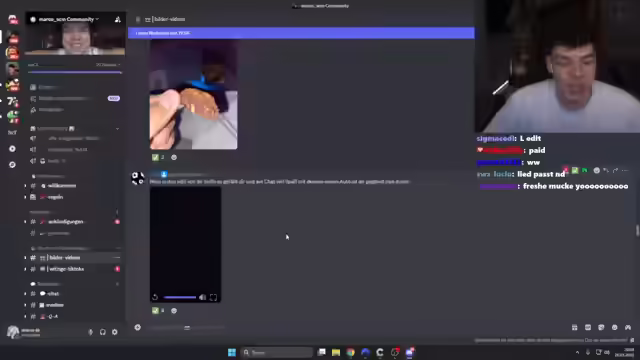Toggle green checkmark reaction under video

click(158, 311)
